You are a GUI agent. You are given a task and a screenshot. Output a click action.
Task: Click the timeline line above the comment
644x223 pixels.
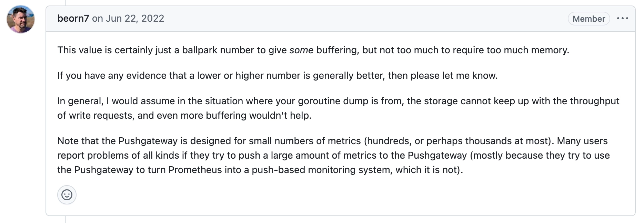pos(65,3)
